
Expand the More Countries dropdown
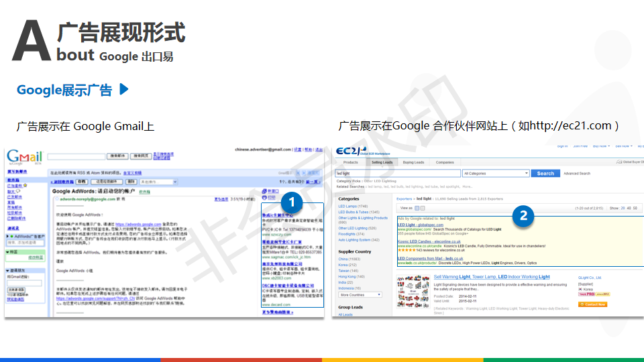click(x=360, y=294)
